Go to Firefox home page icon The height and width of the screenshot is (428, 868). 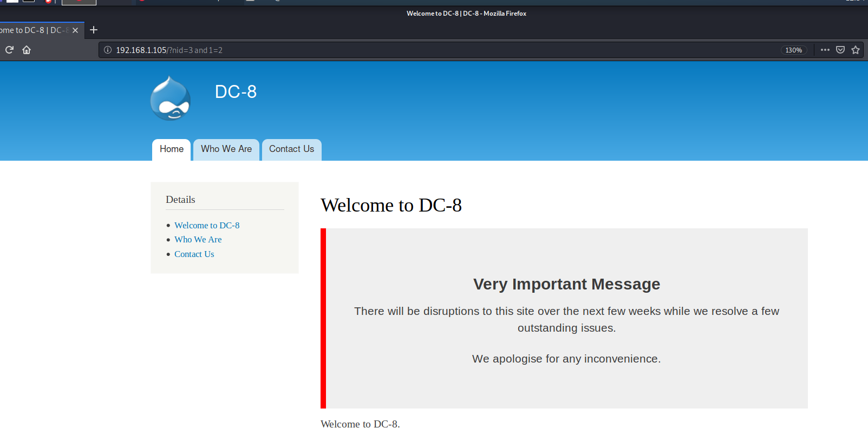point(27,50)
